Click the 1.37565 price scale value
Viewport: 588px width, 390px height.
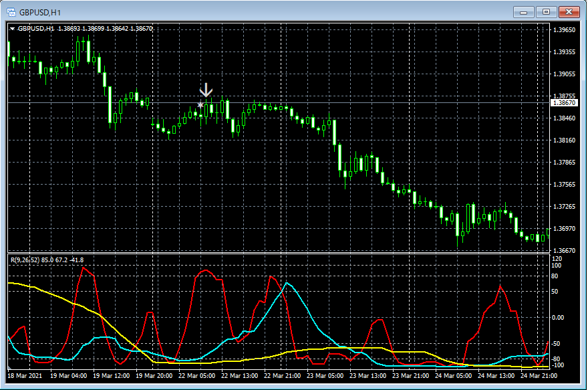[x=565, y=185]
